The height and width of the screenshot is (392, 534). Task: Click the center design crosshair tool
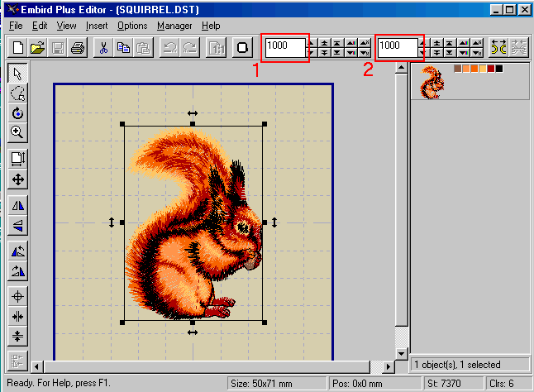coord(17,297)
